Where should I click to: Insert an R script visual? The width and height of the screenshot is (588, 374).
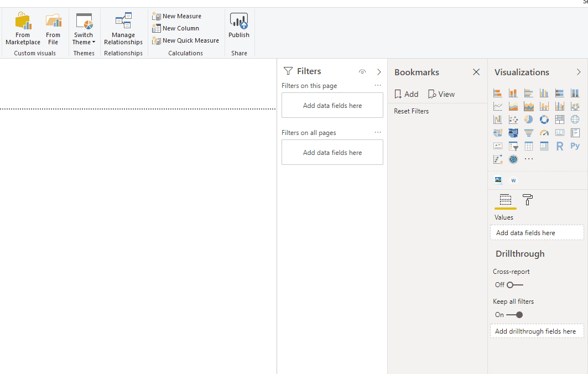tap(559, 146)
